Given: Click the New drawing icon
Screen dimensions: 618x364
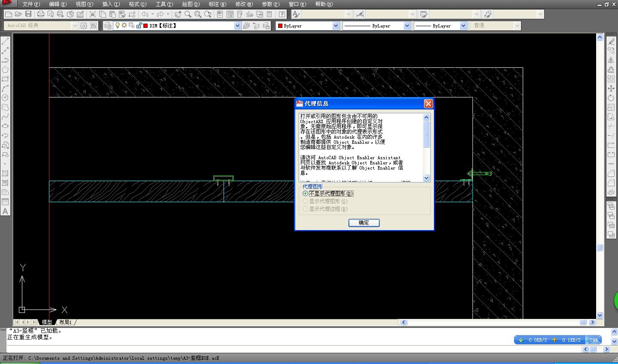Looking at the screenshot, I should 9,14.
